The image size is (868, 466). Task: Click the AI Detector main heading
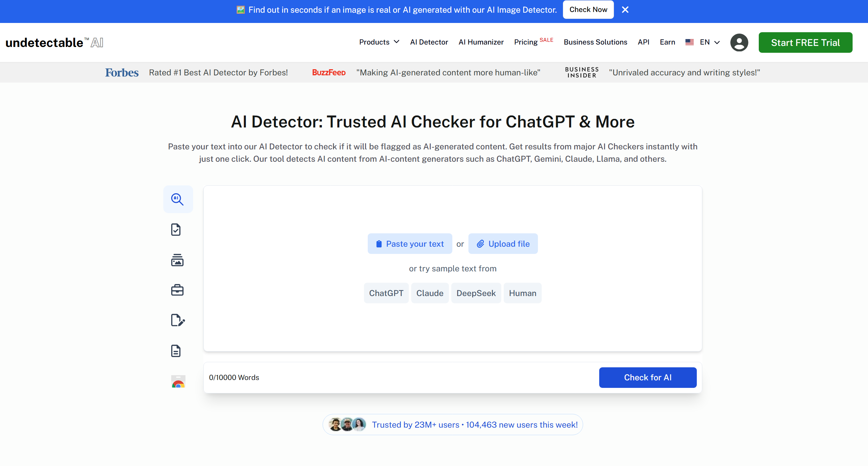coord(433,122)
